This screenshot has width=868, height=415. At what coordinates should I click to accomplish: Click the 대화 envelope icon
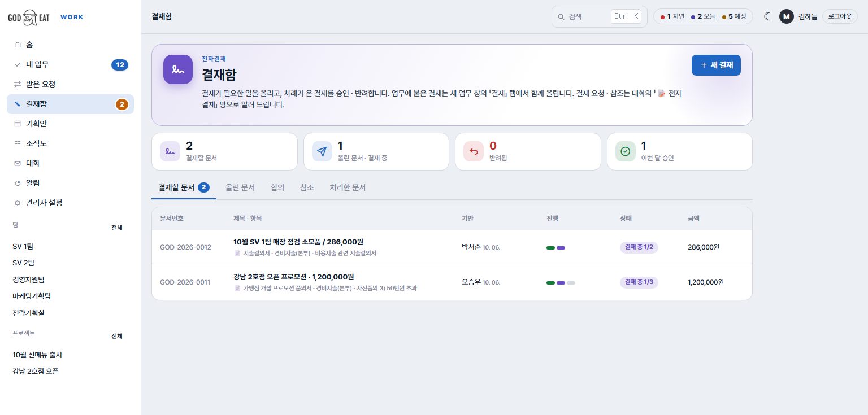click(x=18, y=163)
